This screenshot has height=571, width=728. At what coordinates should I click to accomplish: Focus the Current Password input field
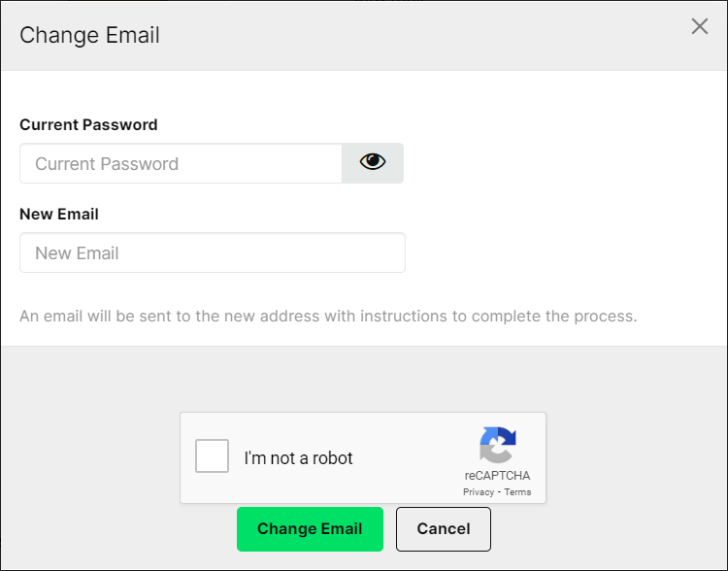coord(182,163)
